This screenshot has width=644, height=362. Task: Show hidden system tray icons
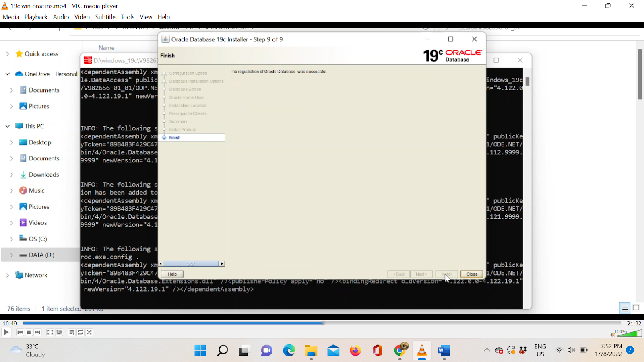pos(487,350)
